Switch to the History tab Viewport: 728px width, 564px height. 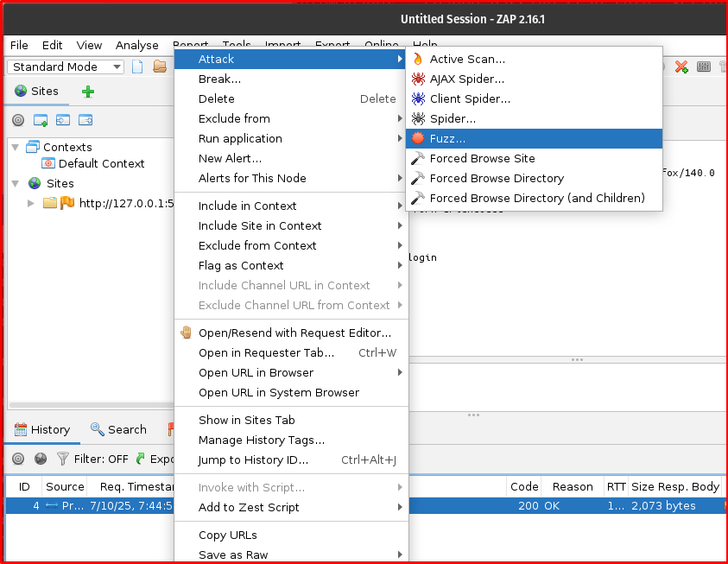(x=42, y=430)
